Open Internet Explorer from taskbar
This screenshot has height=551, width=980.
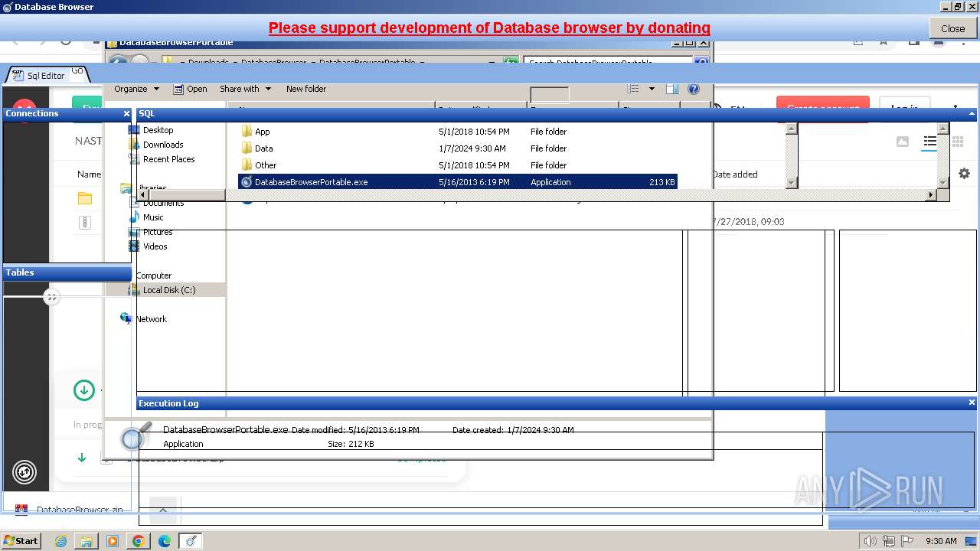pos(60,541)
